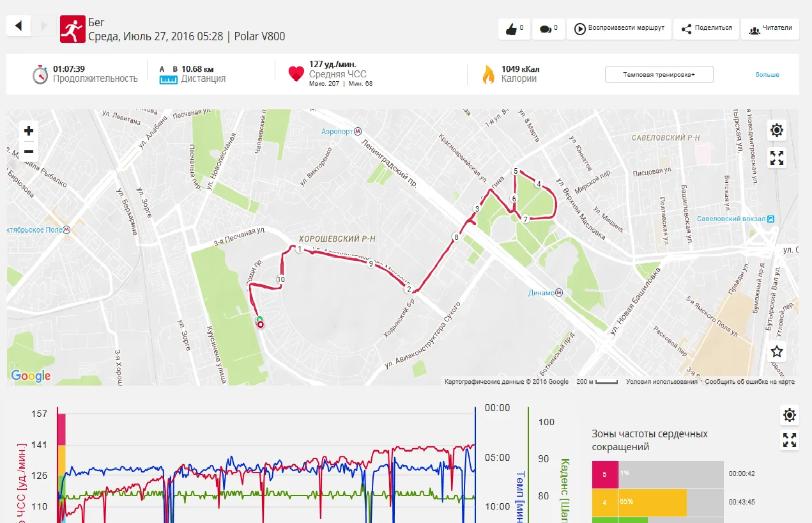Click the red running sport icon
812x523 pixels.
tap(73, 29)
